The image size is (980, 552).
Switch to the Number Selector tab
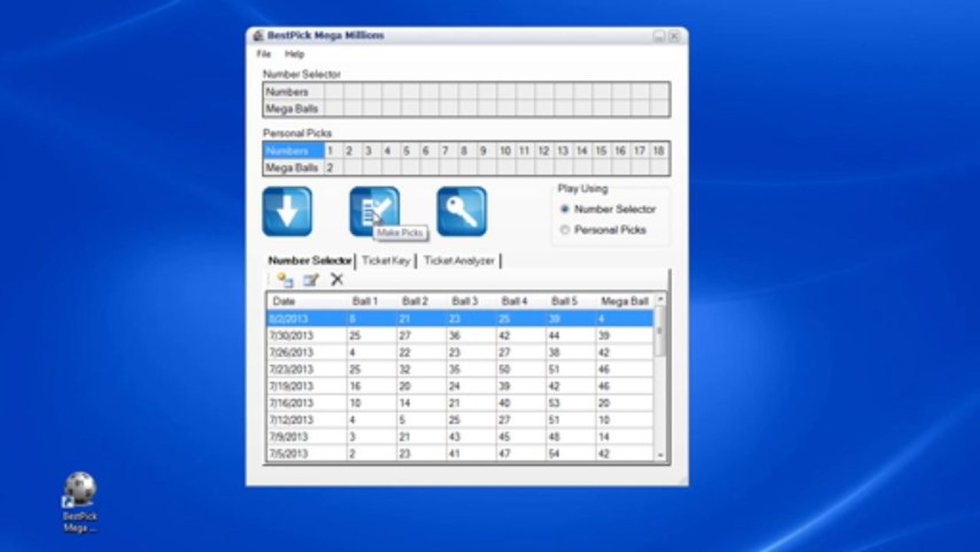point(310,261)
